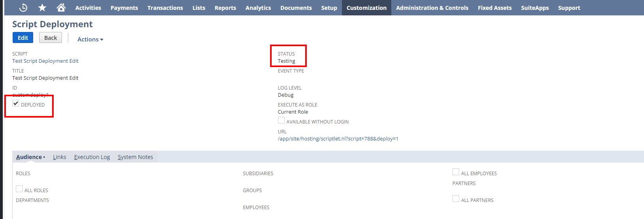Image resolution: width=644 pixels, height=219 pixels.
Task: Tick the All Employees checkbox
Action: (x=456, y=172)
